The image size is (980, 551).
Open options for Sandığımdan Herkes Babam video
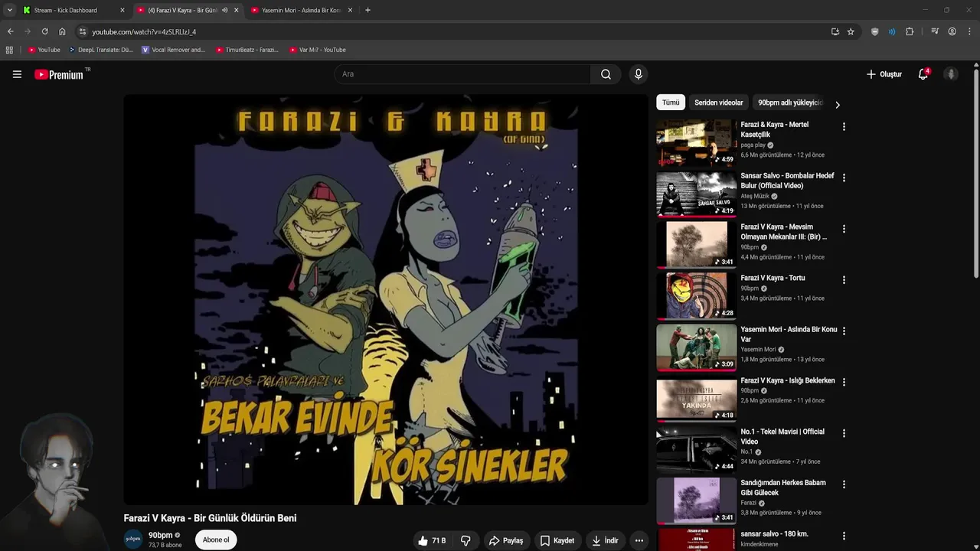(x=844, y=484)
